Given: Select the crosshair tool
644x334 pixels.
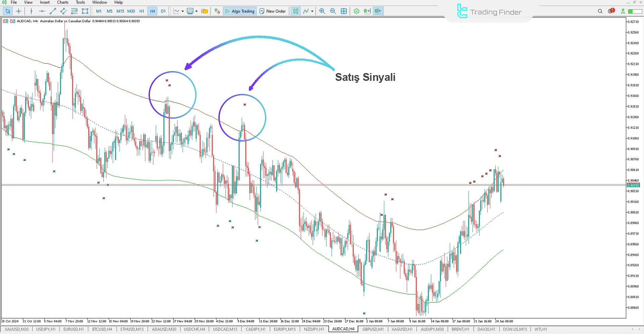Looking at the screenshot, I should pyautogui.click(x=19, y=11).
